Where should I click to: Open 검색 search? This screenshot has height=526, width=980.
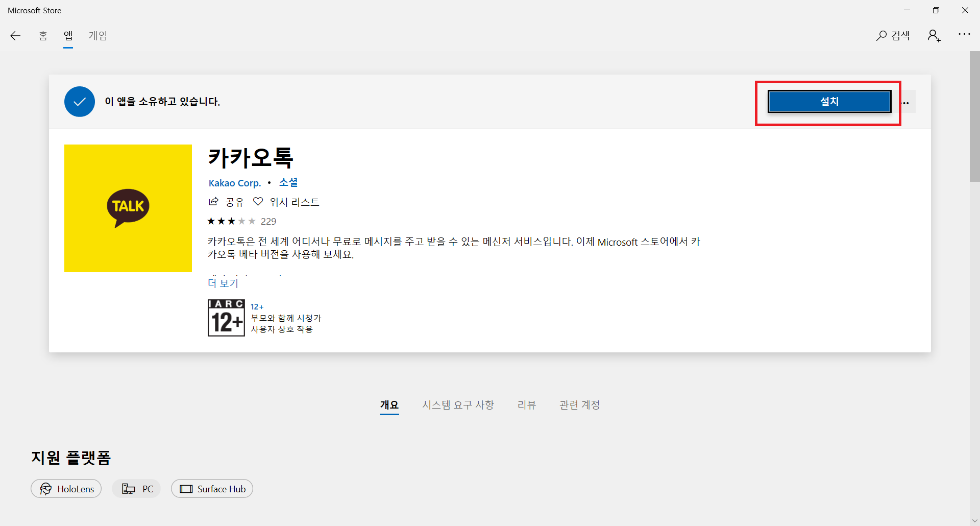pyautogui.click(x=893, y=36)
